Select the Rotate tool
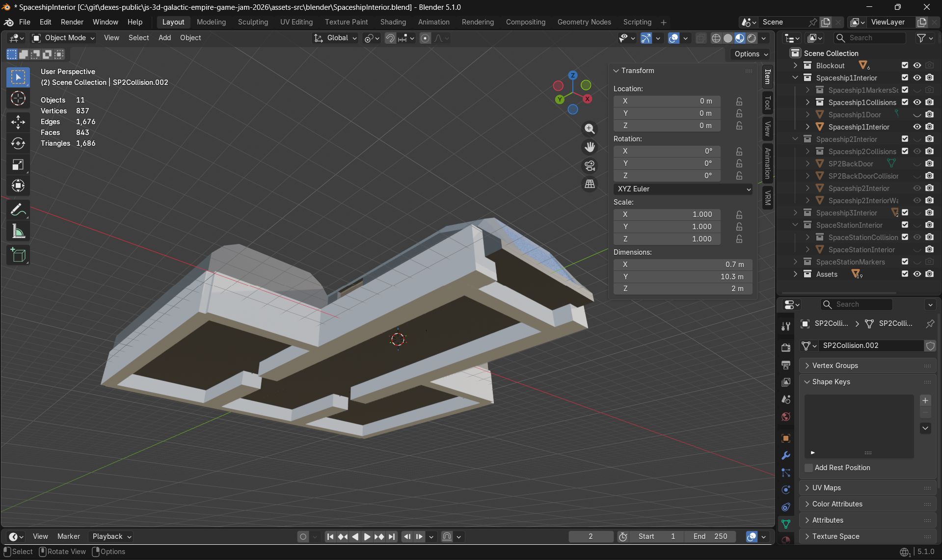Image resolution: width=942 pixels, height=560 pixels. tap(18, 143)
